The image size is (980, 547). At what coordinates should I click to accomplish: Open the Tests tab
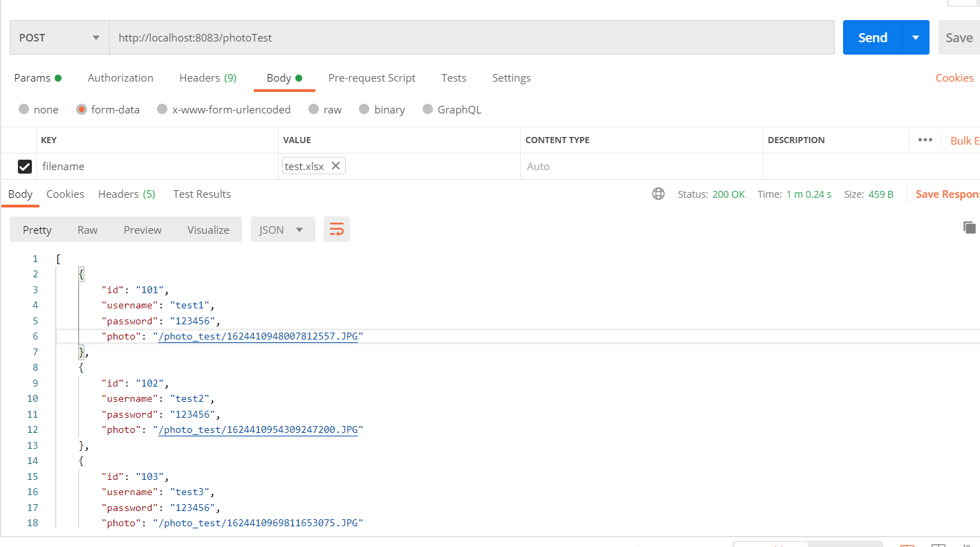point(454,78)
